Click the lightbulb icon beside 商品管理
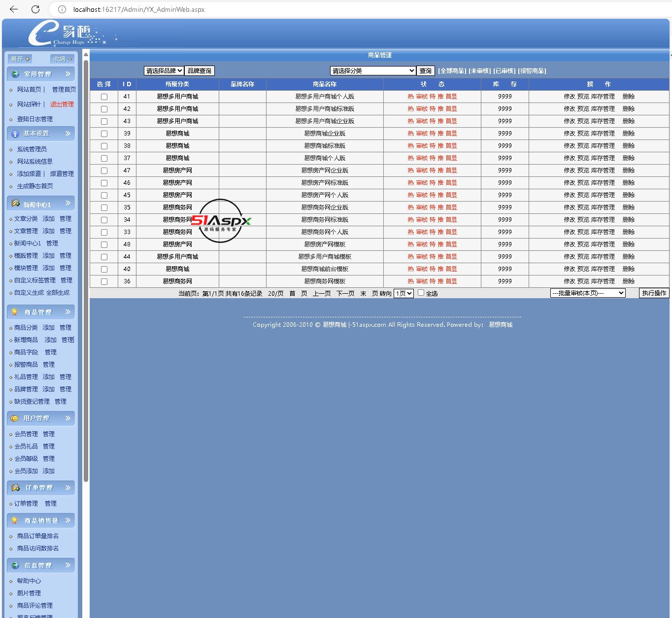Screen dimensions: 672x618 pos(15,312)
